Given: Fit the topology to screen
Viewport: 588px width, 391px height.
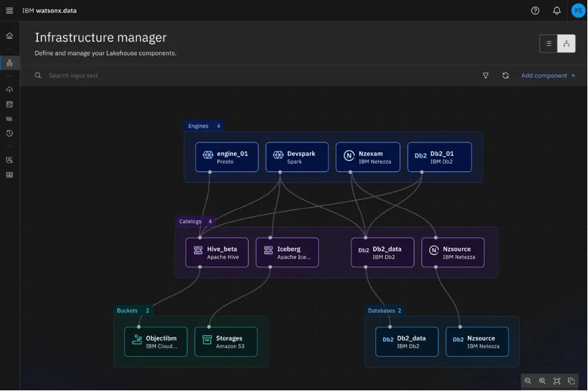Looking at the screenshot, I should click(557, 381).
